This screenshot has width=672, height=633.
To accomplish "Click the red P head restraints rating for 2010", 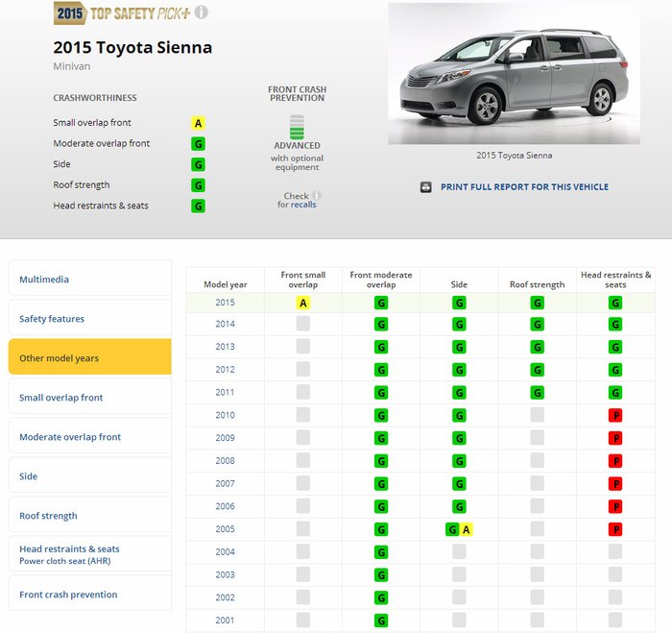I will point(615,416).
